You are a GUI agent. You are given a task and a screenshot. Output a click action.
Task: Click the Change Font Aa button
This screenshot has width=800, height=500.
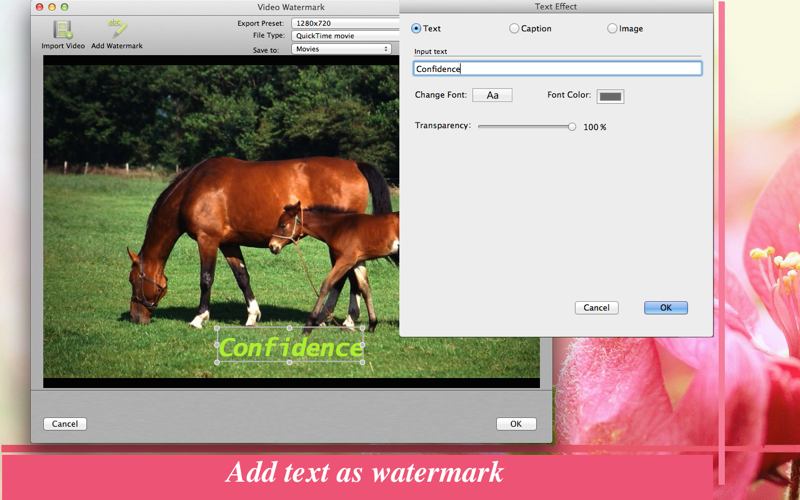(x=492, y=95)
